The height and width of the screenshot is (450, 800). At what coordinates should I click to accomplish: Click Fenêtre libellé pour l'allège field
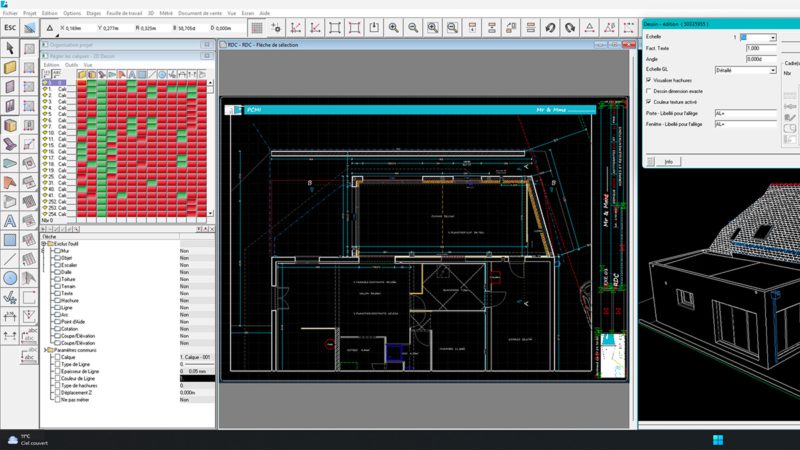745,124
